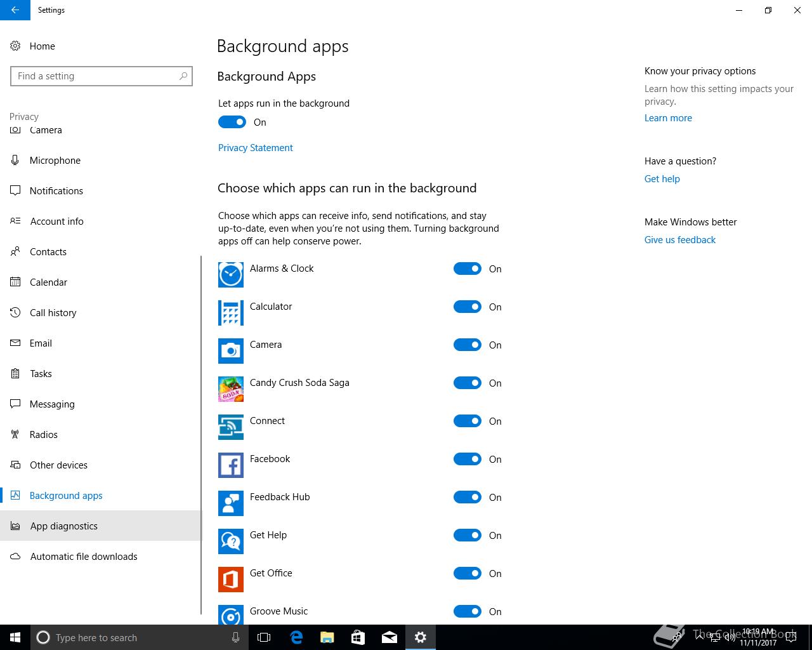Toggle off Camera background access
The image size is (812, 650).
tap(468, 345)
